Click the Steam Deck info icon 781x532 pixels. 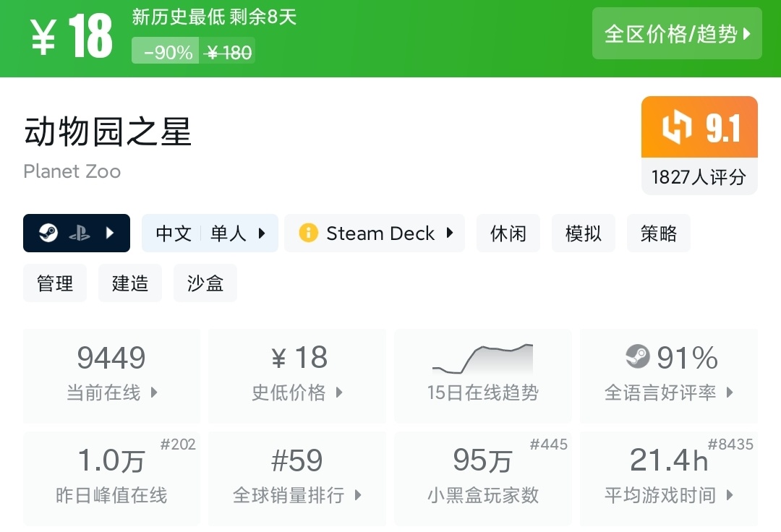pos(308,233)
